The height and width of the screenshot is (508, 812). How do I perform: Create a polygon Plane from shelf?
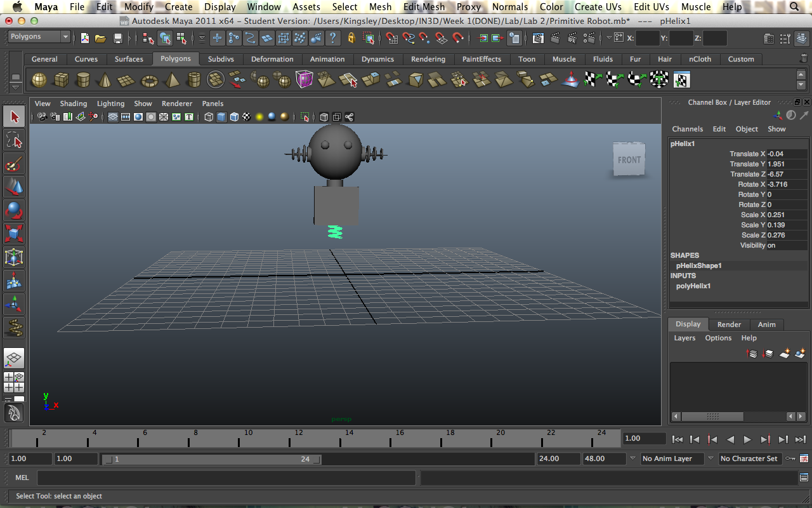127,80
